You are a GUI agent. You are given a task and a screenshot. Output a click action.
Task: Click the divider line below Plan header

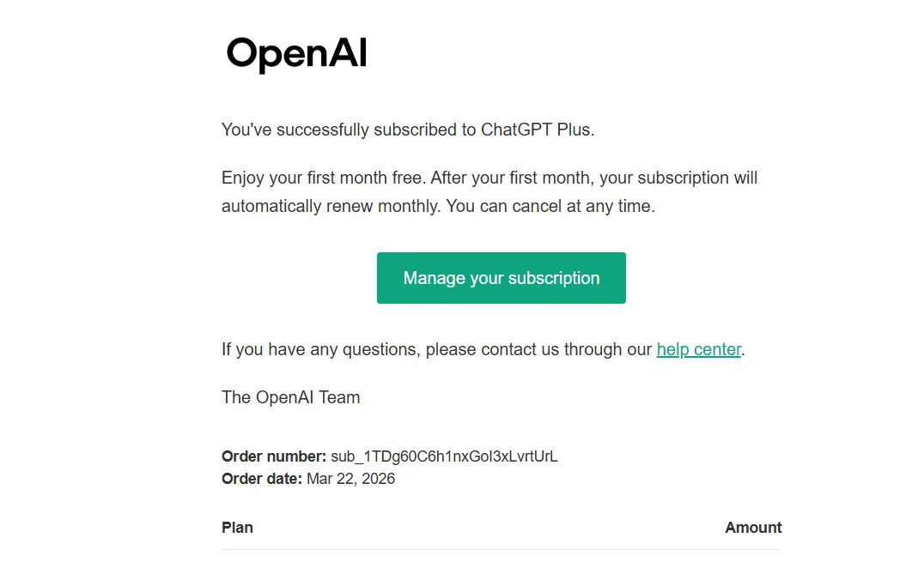pyautogui.click(x=501, y=550)
